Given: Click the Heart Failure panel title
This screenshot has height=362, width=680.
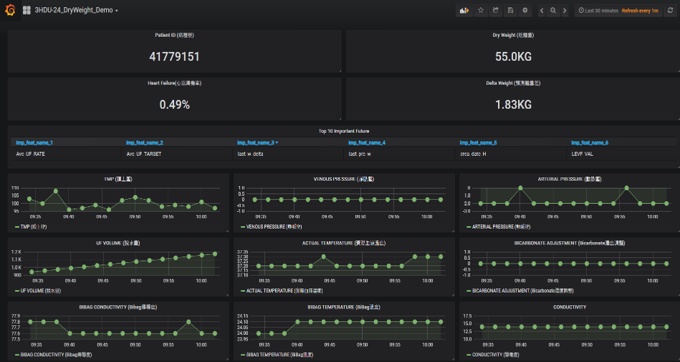Looking at the screenshot, I should [x=174, y=83].
